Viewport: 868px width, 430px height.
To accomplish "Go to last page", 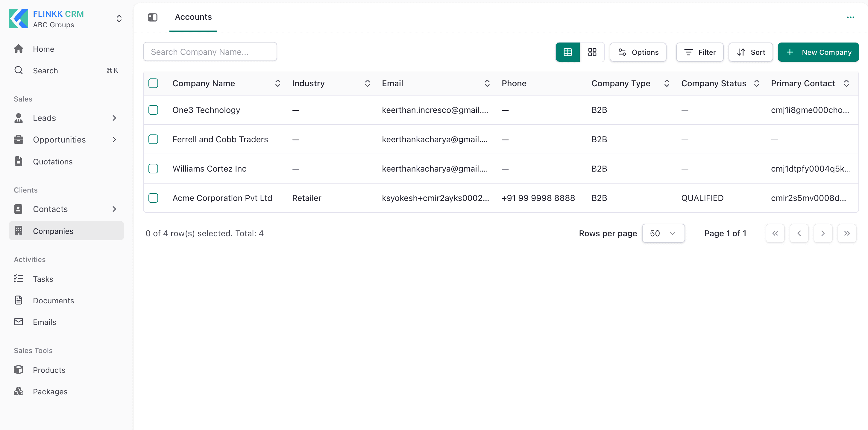I will 847,233.
